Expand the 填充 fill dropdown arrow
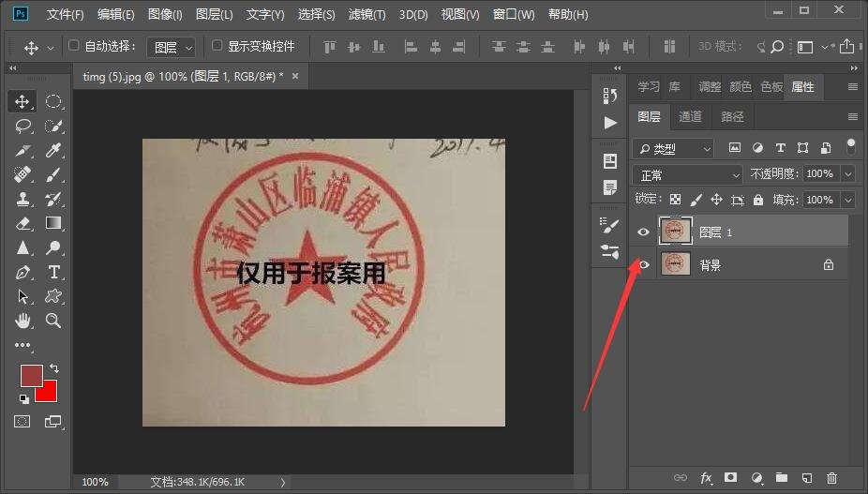The width and height of the screenshot is (868, 494). pyautogui.click(x=848, y=200)
